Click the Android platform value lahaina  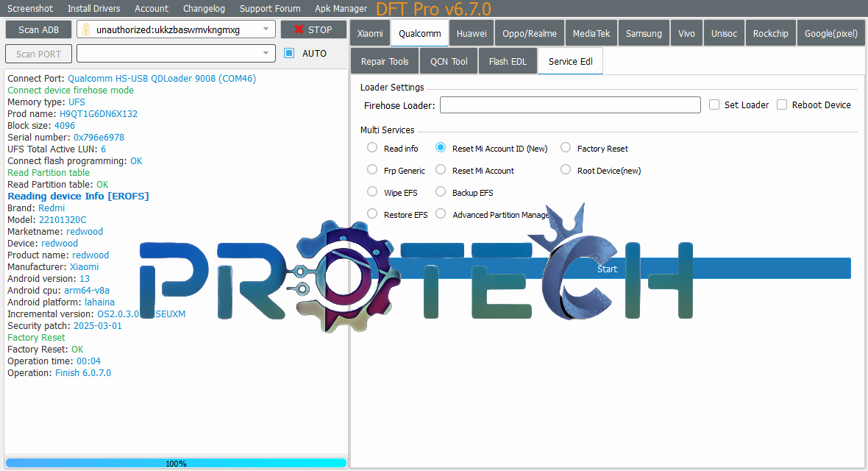point(99,302)
